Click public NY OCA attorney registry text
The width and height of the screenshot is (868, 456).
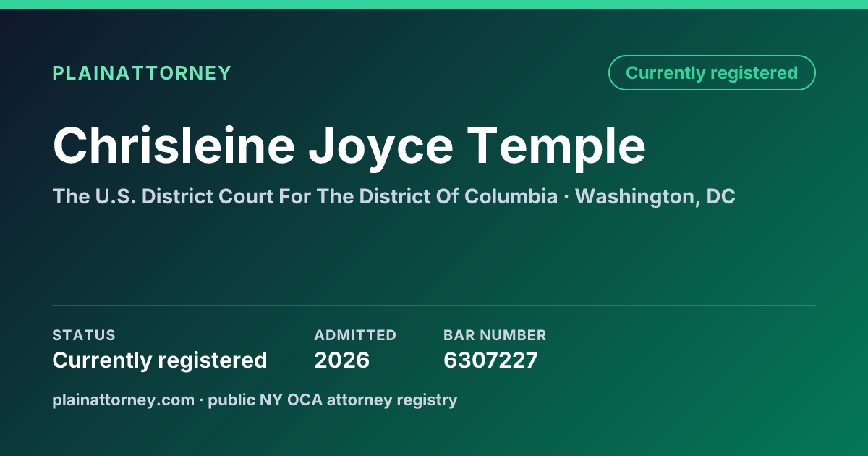click(x=333, y=400)
